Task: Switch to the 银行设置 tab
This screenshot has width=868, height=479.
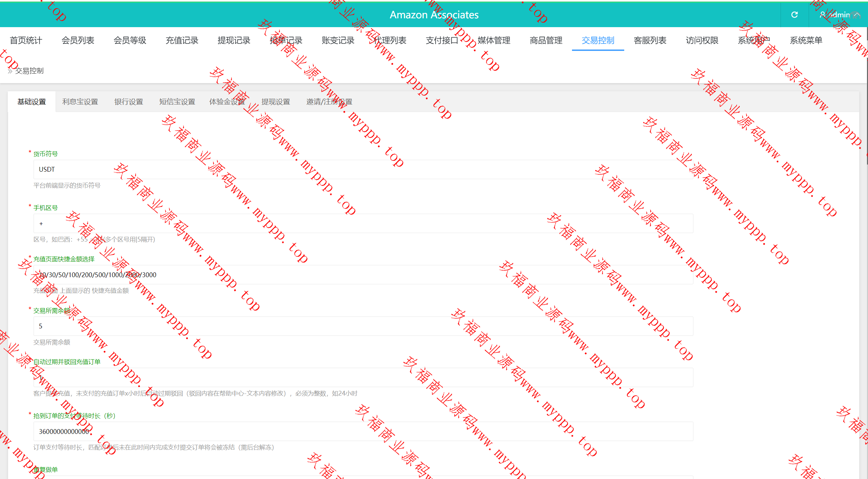Action: pos(129,102)
